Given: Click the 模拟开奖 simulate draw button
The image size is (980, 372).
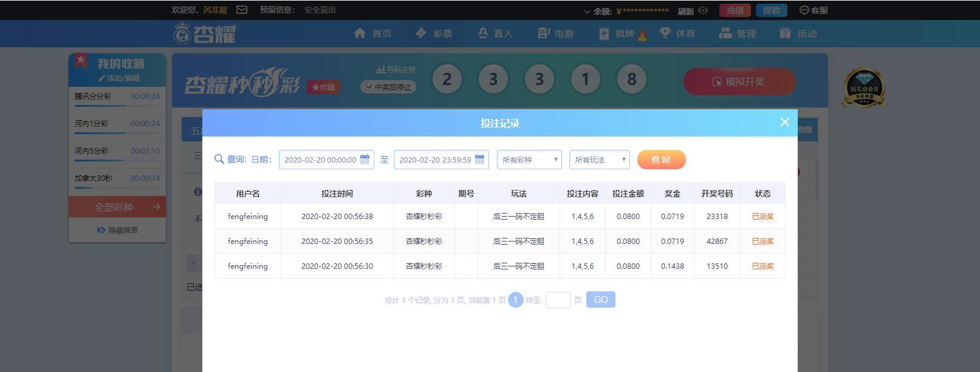Looking at the screenshot, I should [x=739, y=81].
